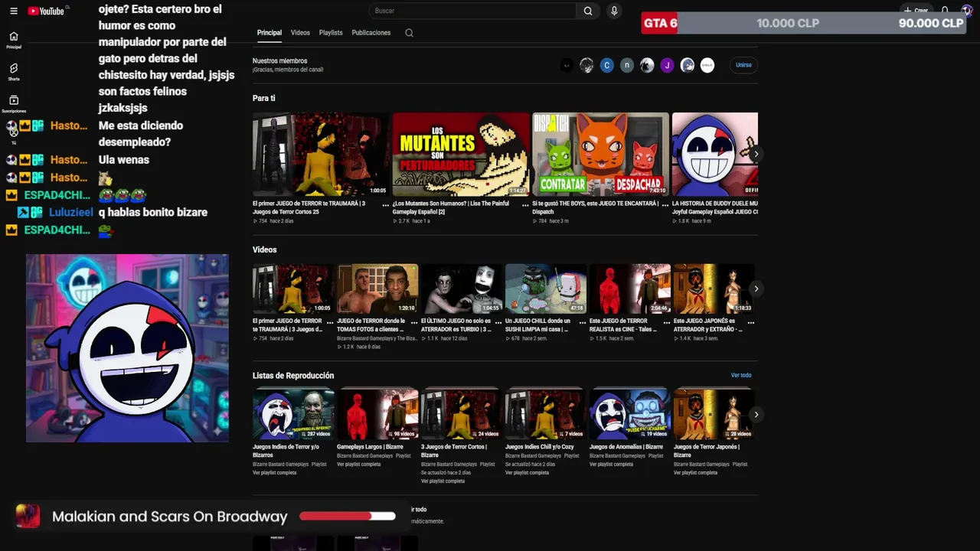Viewport: 980px width, 551px height.
Task: Click the Buscar search field
Action: [472, 11]
